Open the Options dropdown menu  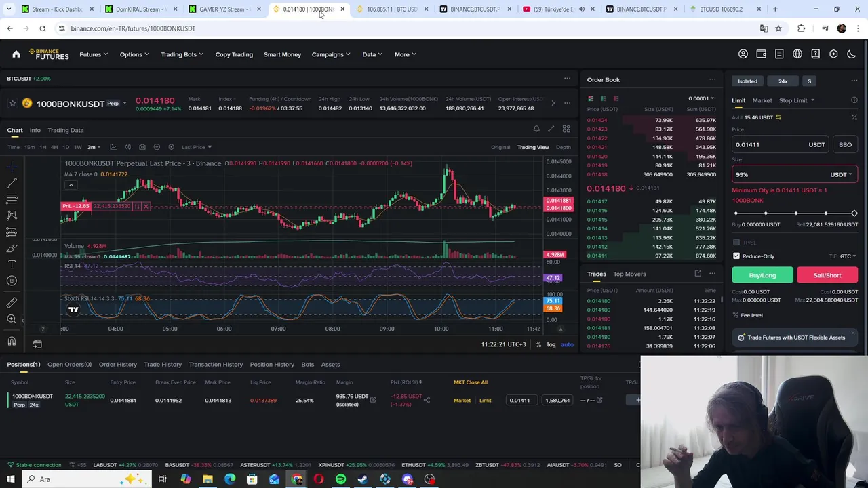click(134, 54)
